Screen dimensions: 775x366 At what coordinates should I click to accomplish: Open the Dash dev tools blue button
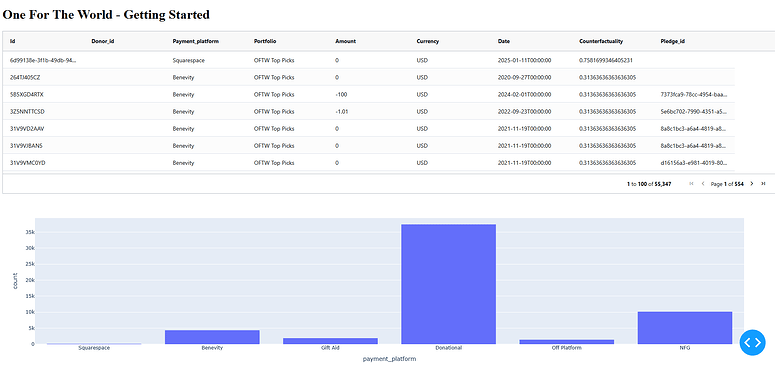tap(752, 342)
